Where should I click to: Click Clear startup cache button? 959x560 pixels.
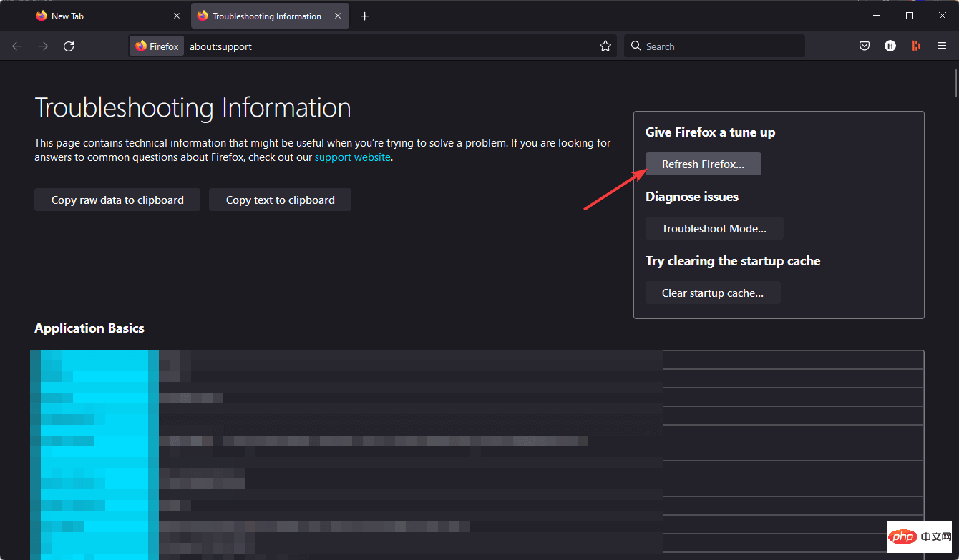coord(712,293)
